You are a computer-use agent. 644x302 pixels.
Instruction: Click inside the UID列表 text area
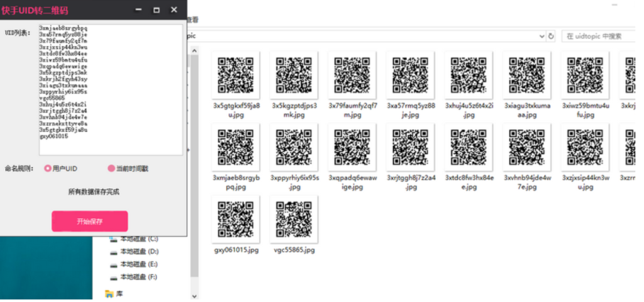click(111, 89)
